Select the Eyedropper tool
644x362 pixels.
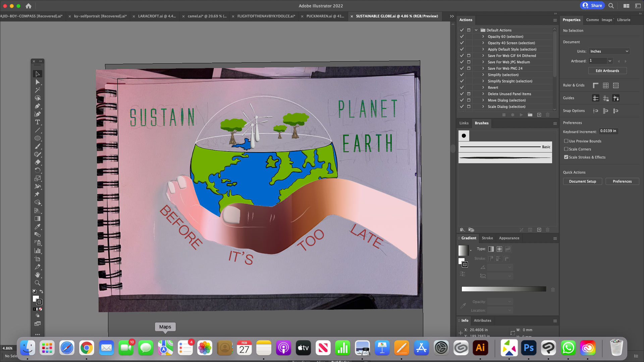(x=38, y=227)
